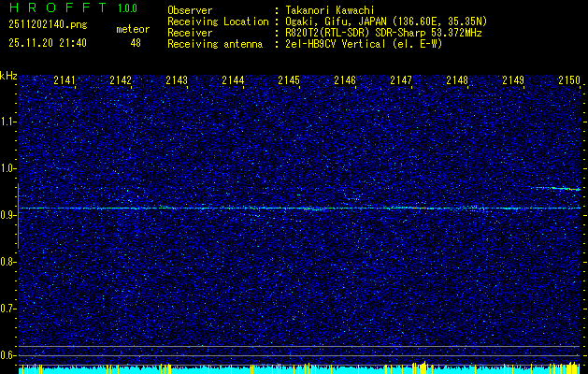
Task: Select the meteor count value 48
Action: (136, 43)
